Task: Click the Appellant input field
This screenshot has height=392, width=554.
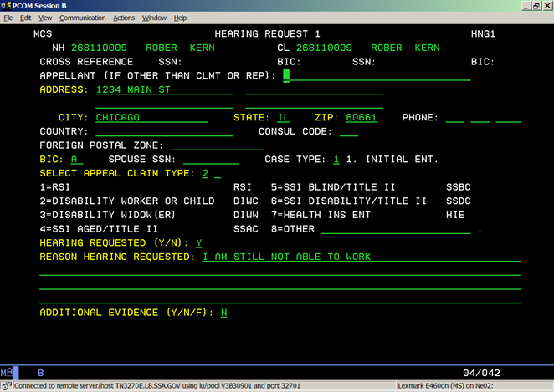Action: (377, 75)
